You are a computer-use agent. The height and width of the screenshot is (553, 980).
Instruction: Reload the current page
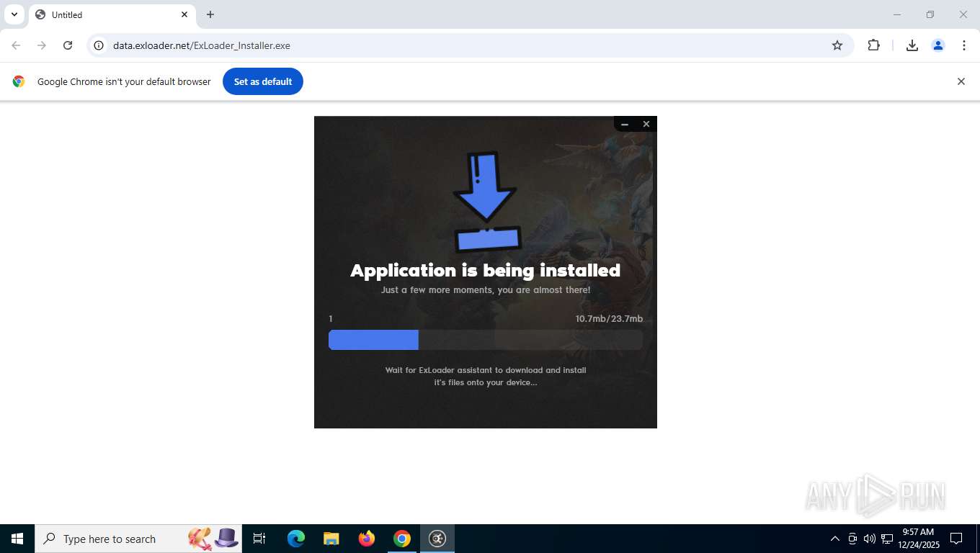(x=68, y=45)
